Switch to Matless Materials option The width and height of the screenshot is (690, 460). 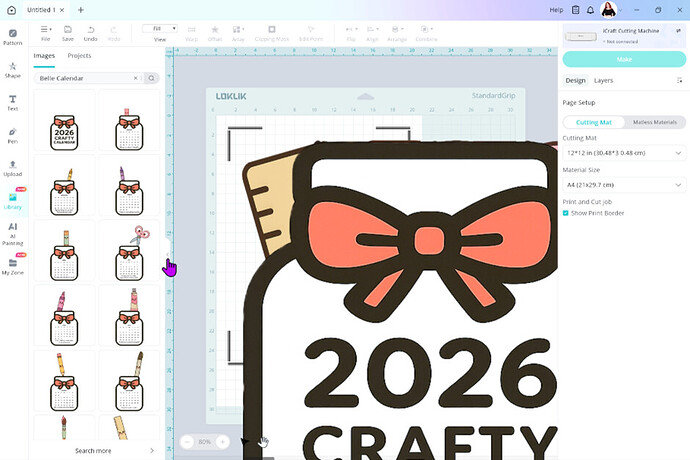(x=655, y=122)
